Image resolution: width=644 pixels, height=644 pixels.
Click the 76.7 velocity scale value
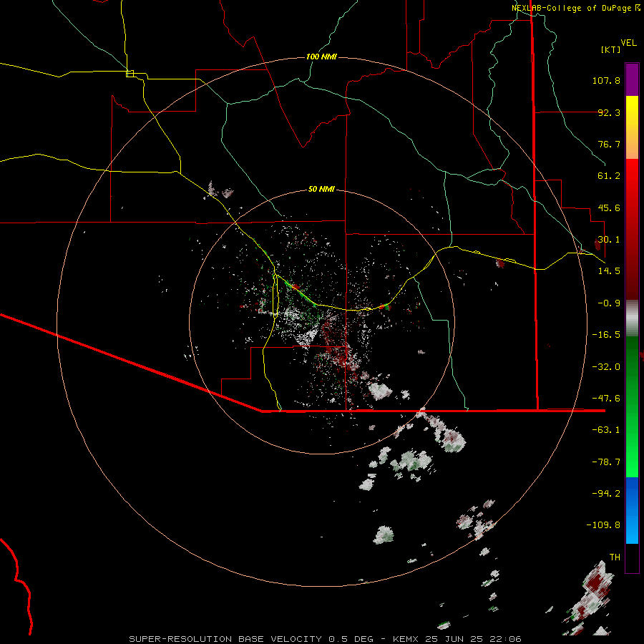[x=609, y=144]
